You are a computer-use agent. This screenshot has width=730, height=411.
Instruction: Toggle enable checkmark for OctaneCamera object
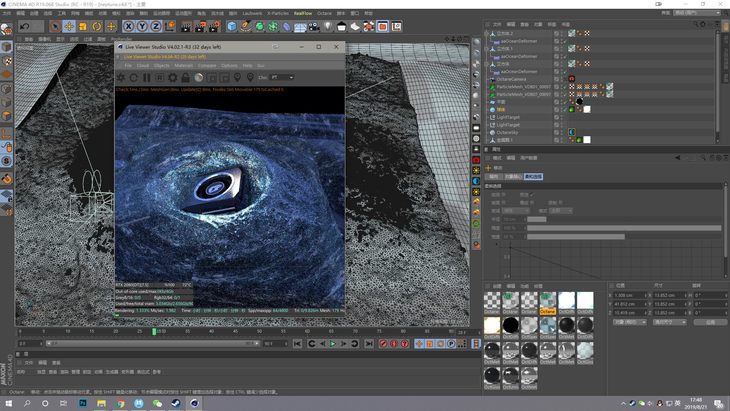tap(564, 78)
